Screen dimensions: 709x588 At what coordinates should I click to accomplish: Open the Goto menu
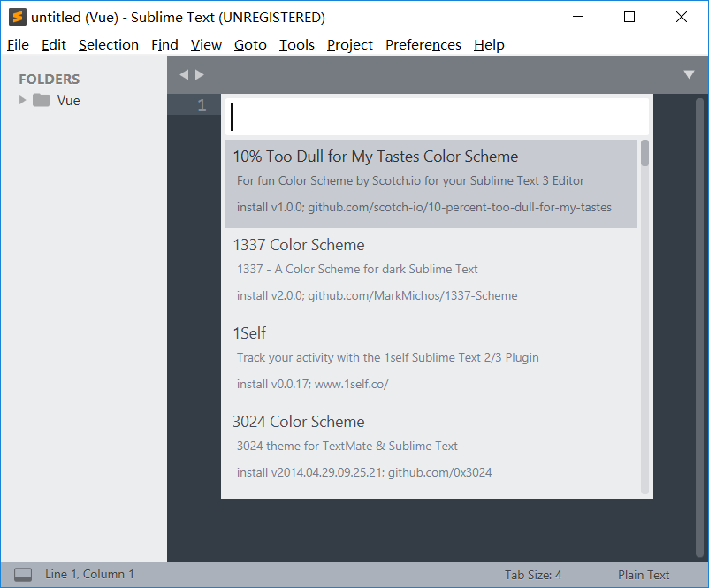coord(250,44)
